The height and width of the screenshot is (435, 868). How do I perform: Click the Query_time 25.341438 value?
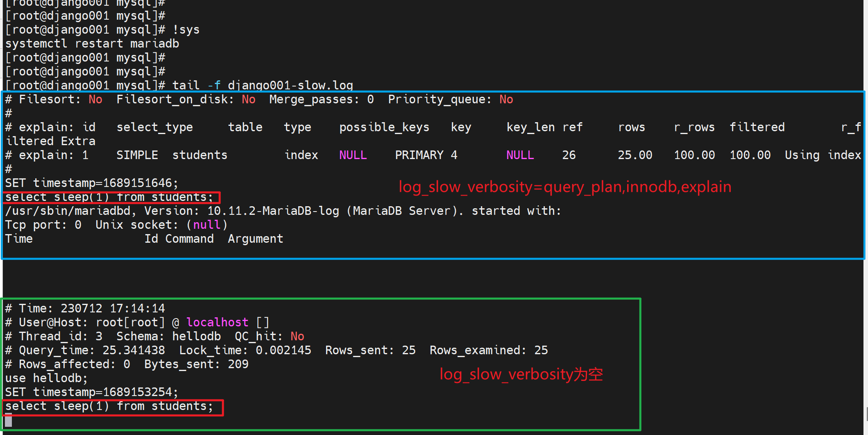coord(134,350)
